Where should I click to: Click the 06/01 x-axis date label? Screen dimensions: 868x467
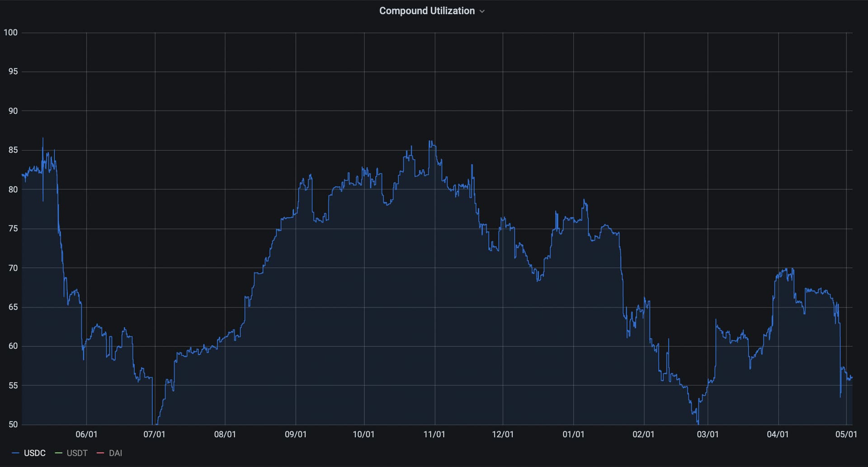(86, 434)
